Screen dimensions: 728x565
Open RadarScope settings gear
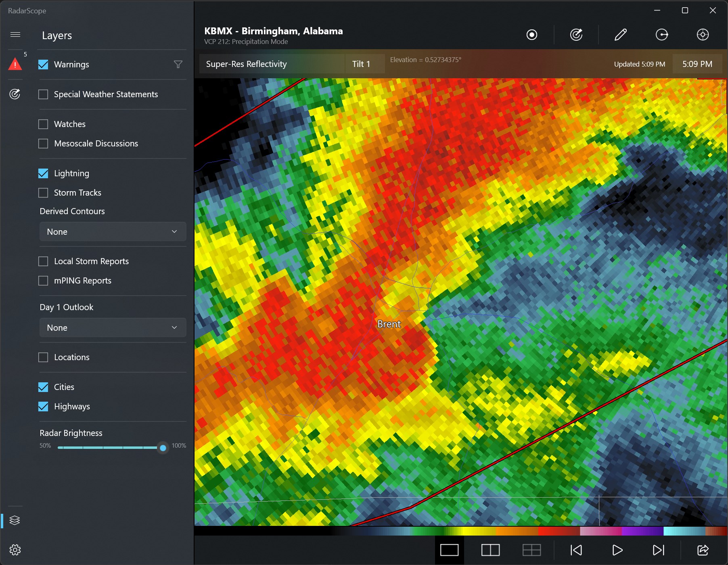15,550
